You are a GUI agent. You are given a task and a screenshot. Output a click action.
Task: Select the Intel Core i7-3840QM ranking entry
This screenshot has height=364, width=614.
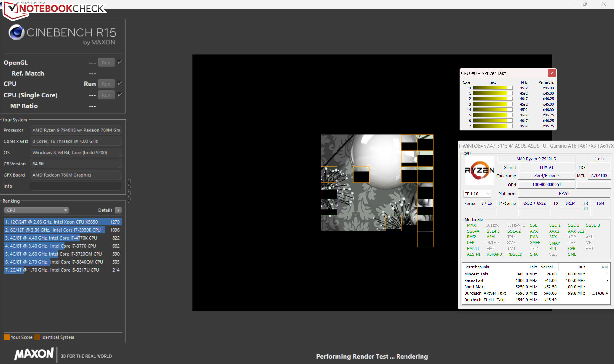(63, 262)
